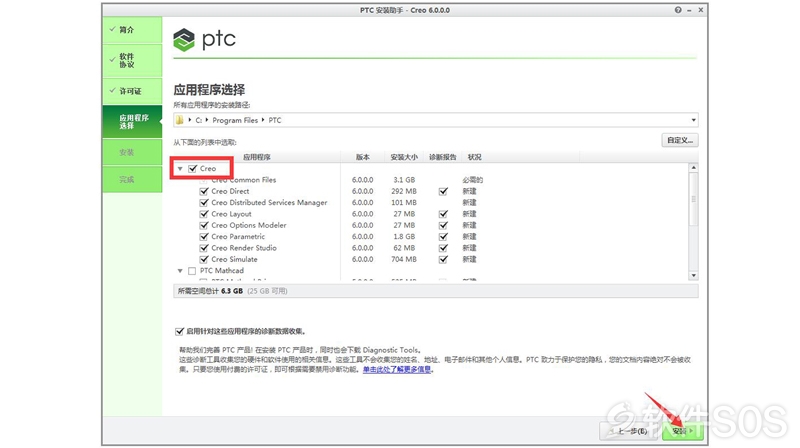Viewport: 800px width, 448px height.
Task: Disable diagnostic data collection checkbox
Action: point(179,332)
